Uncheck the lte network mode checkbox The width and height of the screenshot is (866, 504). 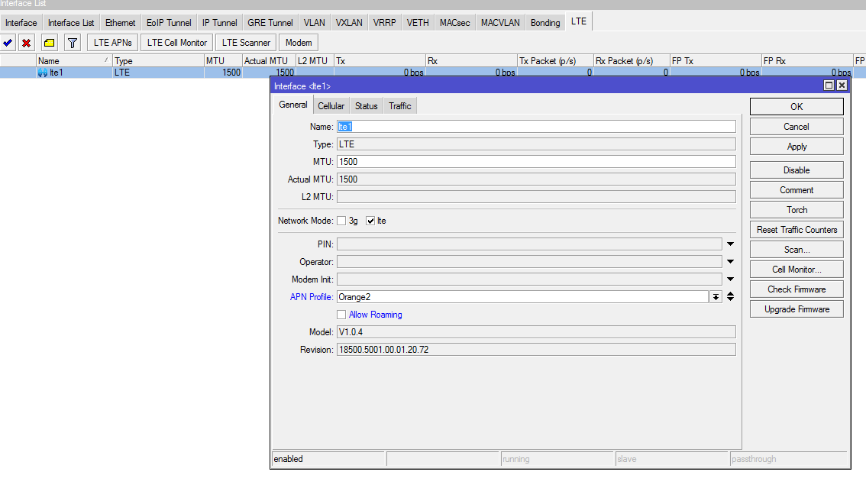click(x=370, y=221)
